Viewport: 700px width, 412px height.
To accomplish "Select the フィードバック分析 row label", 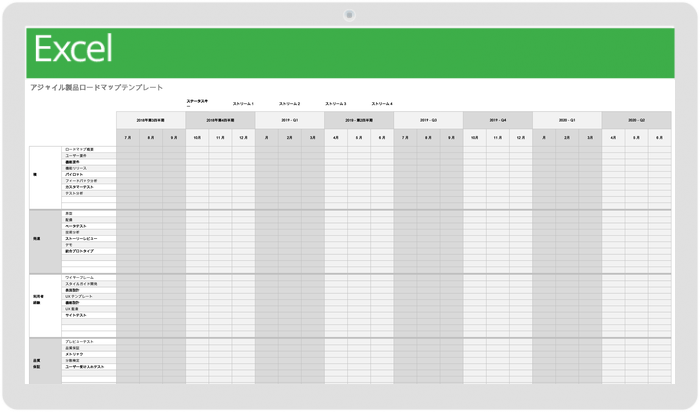I will point(81,181).
